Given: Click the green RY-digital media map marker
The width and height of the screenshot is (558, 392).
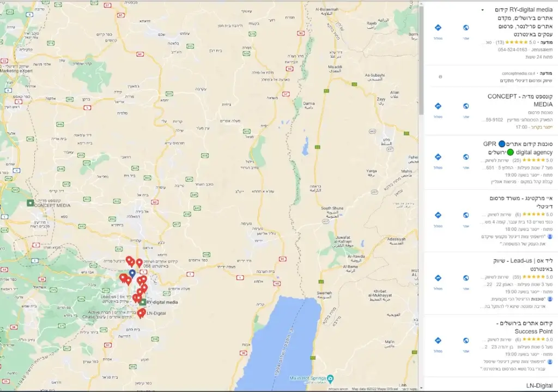Looking at the screenshot, I should (142, 302).
